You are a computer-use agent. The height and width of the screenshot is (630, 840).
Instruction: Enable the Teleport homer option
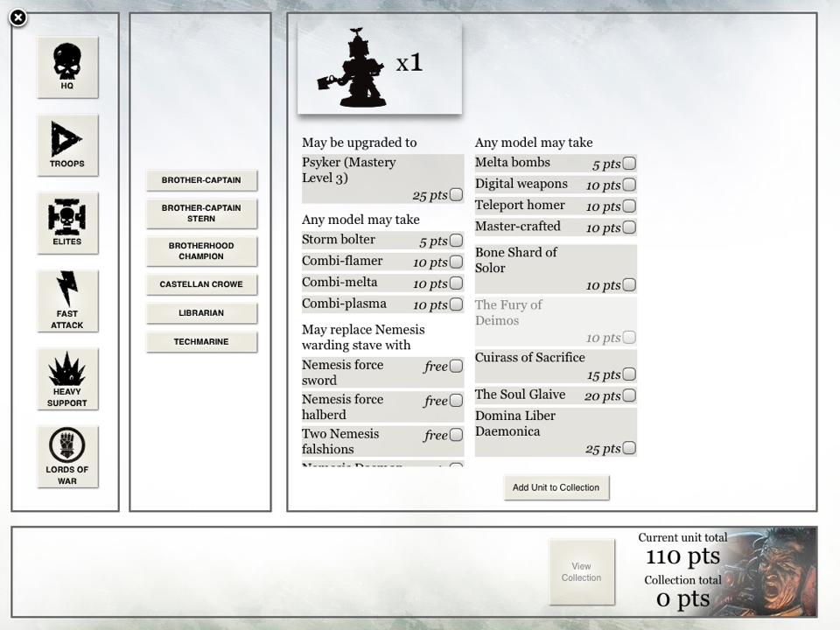(629, 206)
